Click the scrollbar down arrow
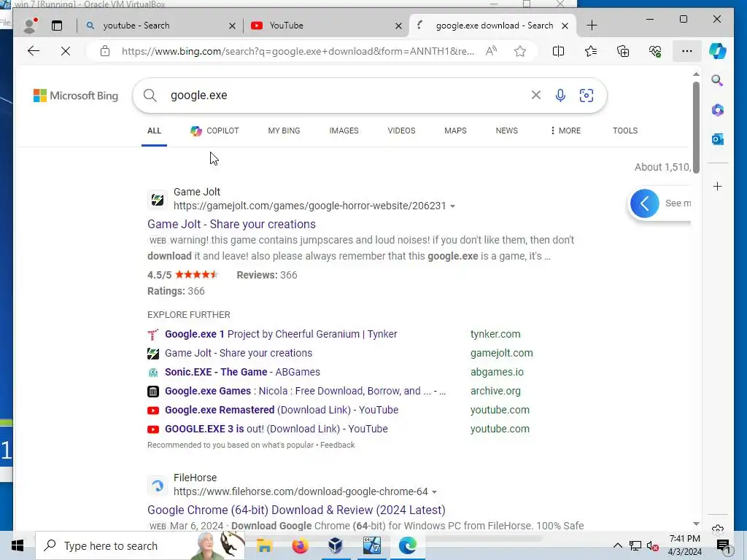The image size is (747, 560). click(x=696, y=524)
